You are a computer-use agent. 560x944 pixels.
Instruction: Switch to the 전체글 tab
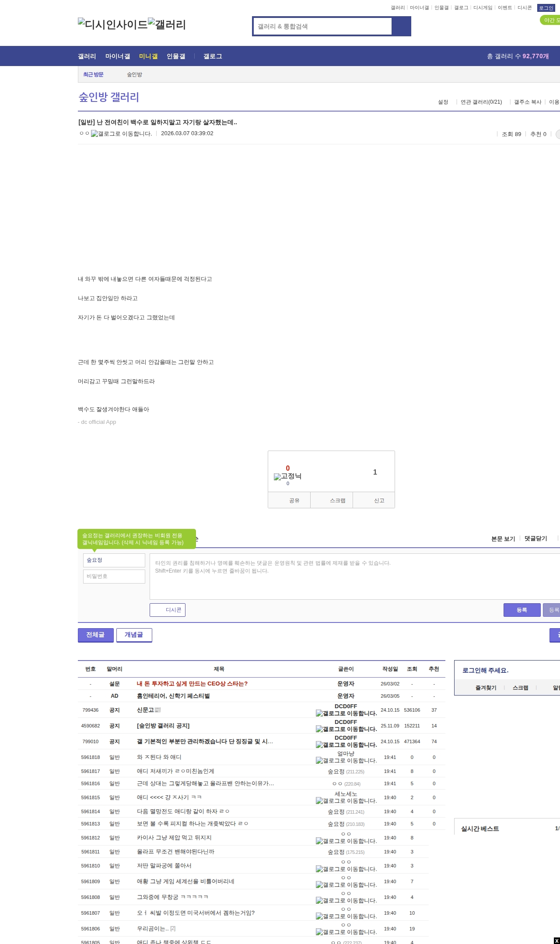click(x=96, y=635)
